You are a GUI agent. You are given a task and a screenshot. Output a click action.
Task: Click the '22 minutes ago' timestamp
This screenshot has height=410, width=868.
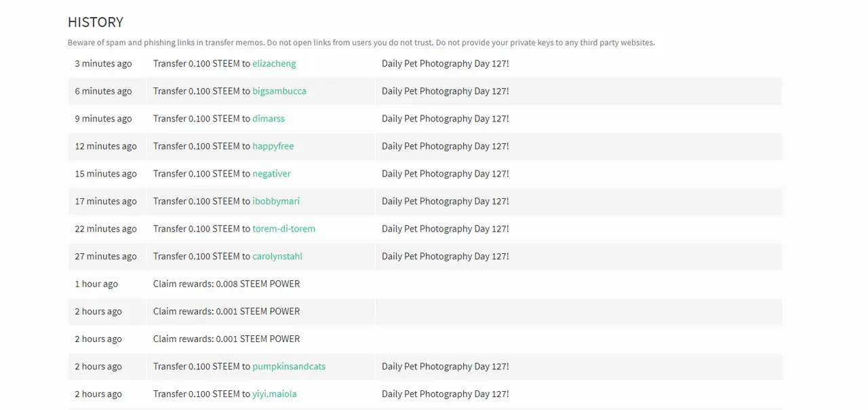(x=106, y=229)
